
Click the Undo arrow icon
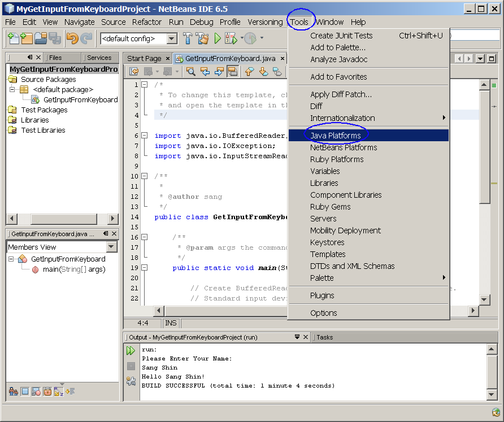73,38
